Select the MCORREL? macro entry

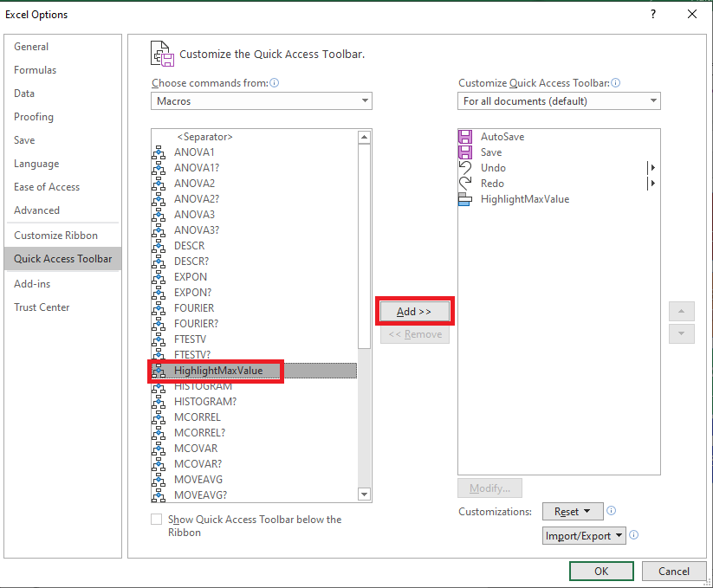254,433
